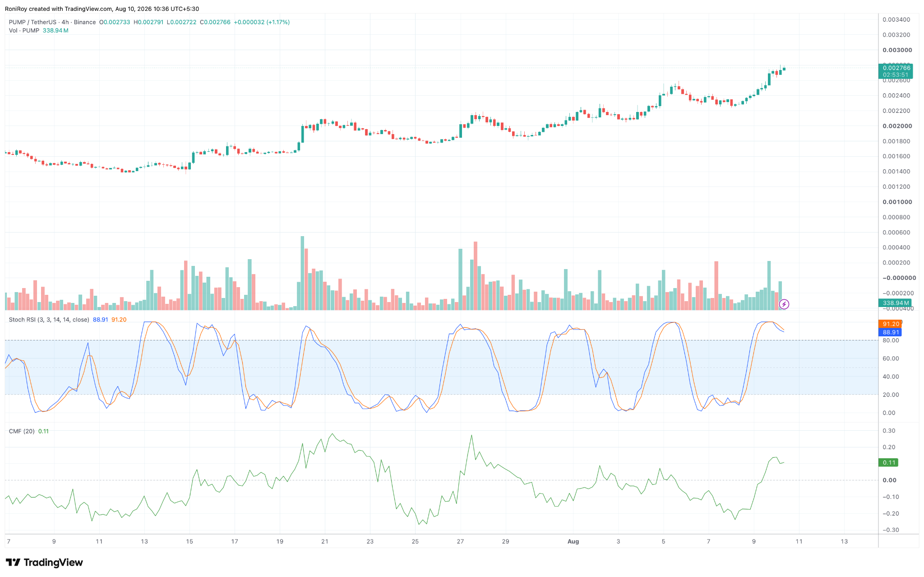Click the blue Stoch RSI tag 88.91
The width and height of the screenshot is (924, 577).
[890, 332]
